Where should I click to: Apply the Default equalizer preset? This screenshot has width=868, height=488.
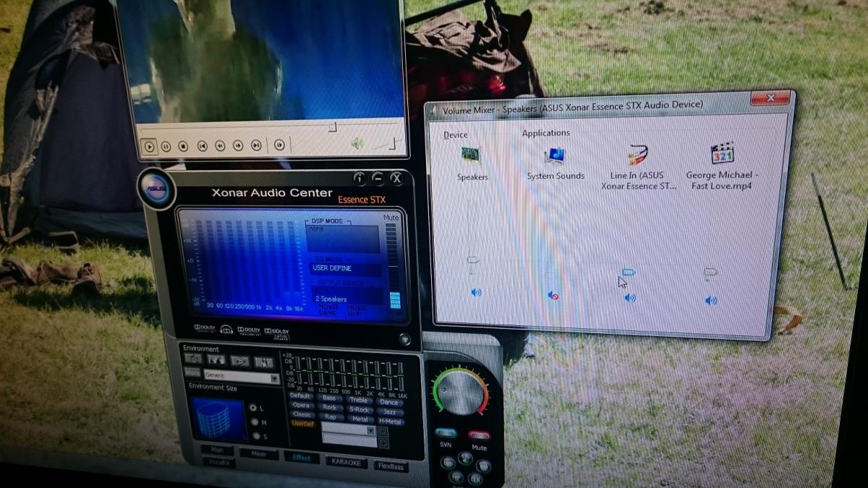click(301, 396)
